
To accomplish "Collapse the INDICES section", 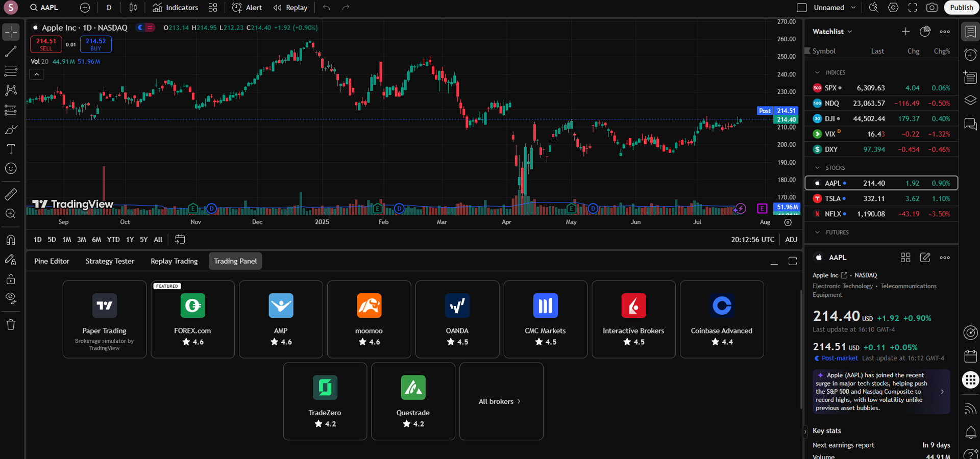I will 817,72.
